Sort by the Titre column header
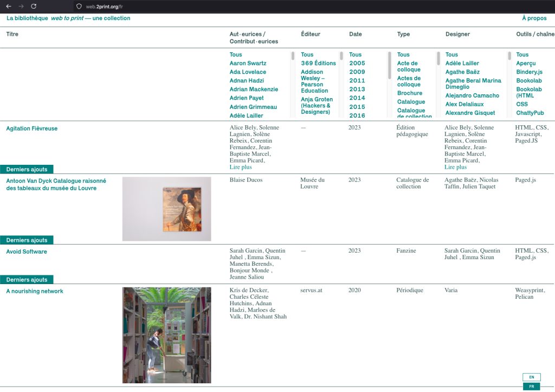The height and width of the screenshot is (392, 555). 12,34
